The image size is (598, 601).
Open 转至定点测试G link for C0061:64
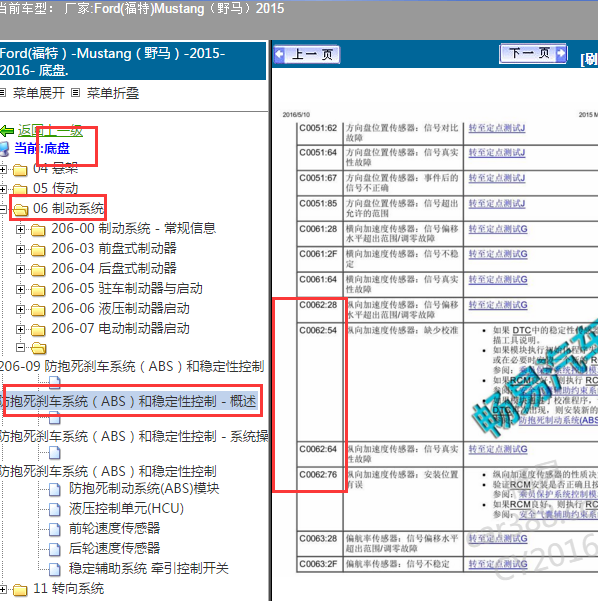click(498, 279)
